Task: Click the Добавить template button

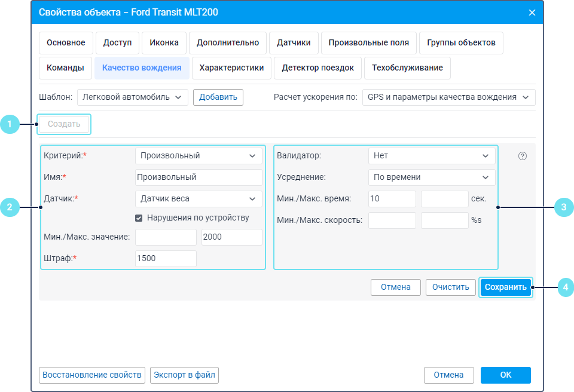Action: (x=218, y=97)
